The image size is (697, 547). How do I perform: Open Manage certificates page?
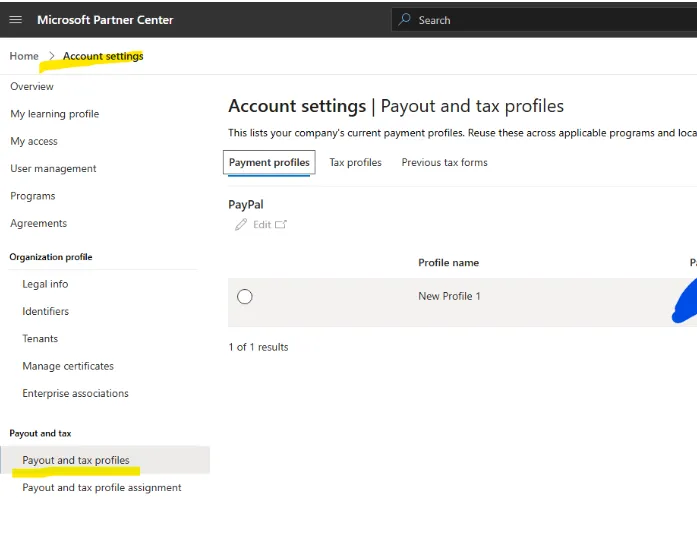68,366
